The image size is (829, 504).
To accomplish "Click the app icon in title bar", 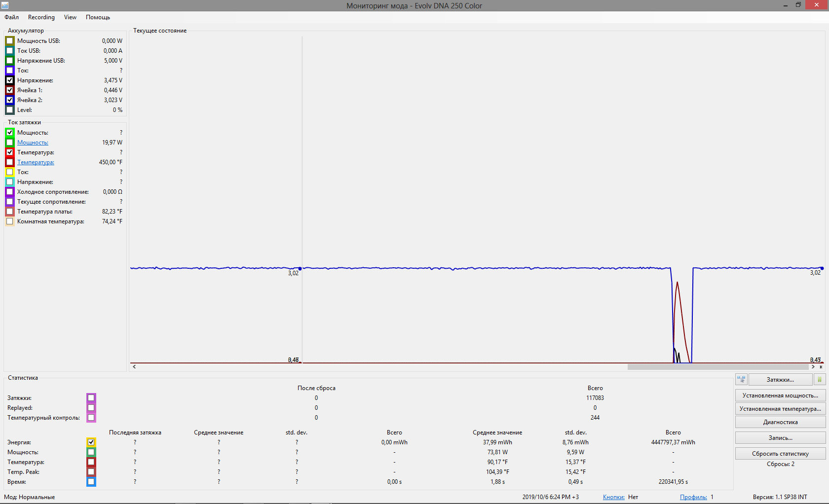I will [5, 5].
